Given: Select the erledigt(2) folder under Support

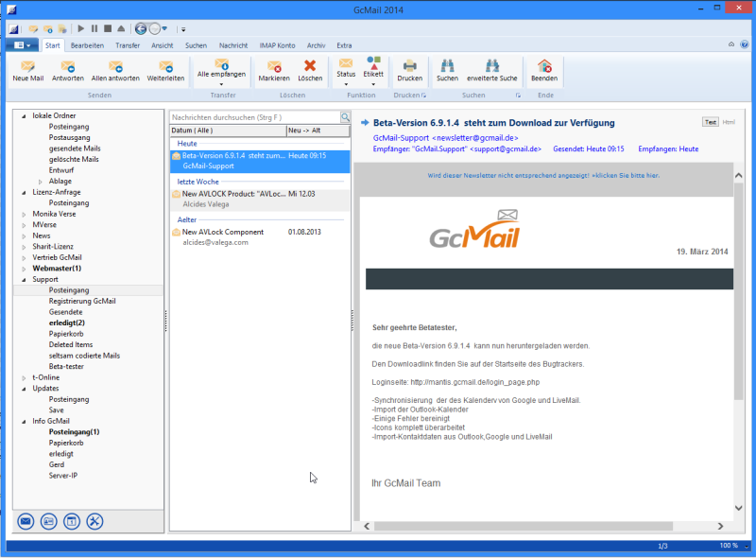Looking at the screenshot, I should (x=66, y=323).
